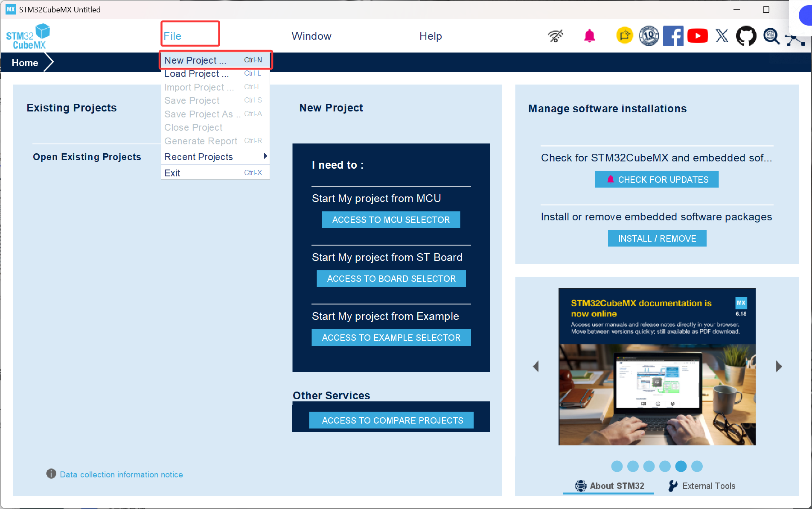Open the Help menu
This screenshot has height=509, width=812.
coord(431,36)
